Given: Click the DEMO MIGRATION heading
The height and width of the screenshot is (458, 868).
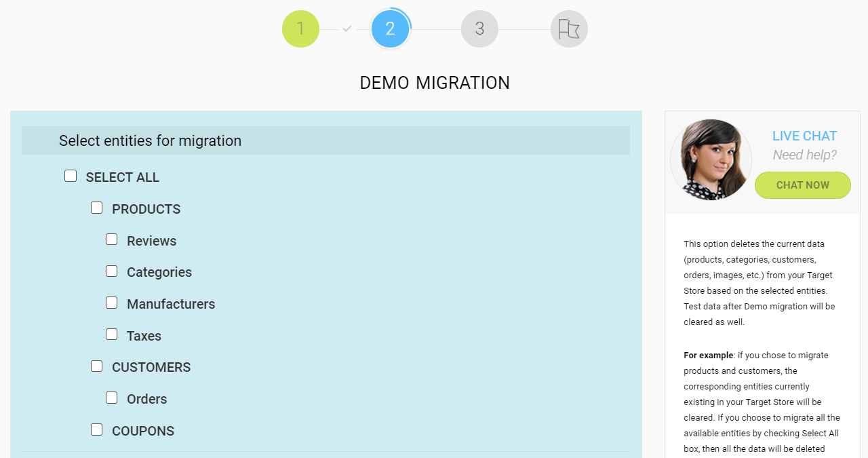Looking at the screenshot, I should point(435,83).
